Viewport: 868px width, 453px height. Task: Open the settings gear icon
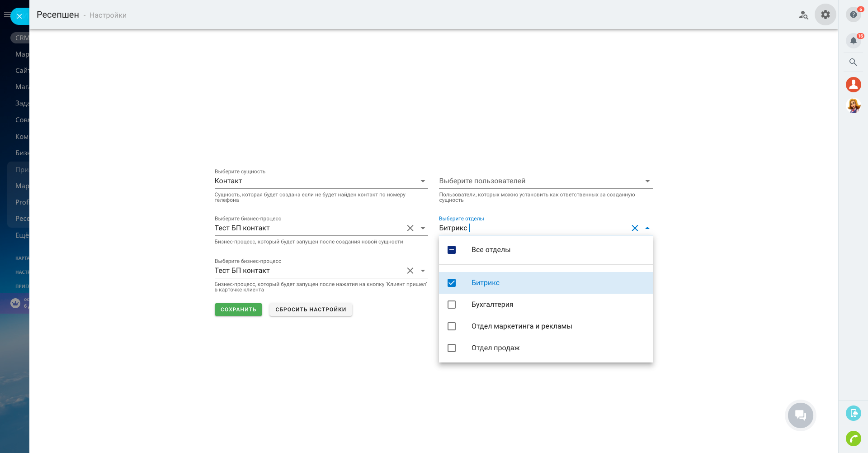coord(826,14)
